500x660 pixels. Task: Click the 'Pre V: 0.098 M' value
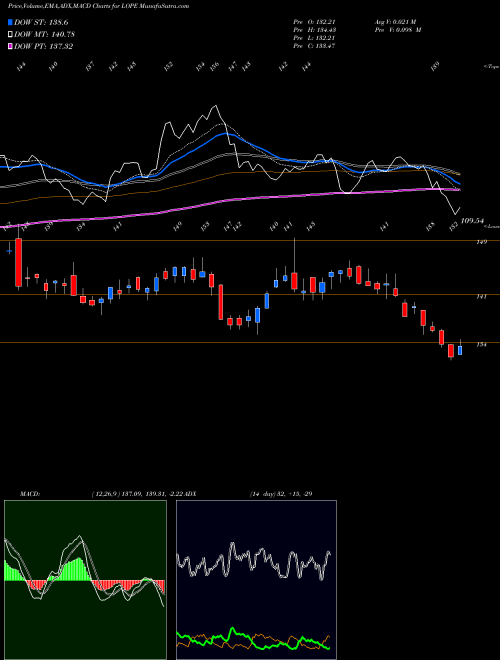(x=398, y=30)
